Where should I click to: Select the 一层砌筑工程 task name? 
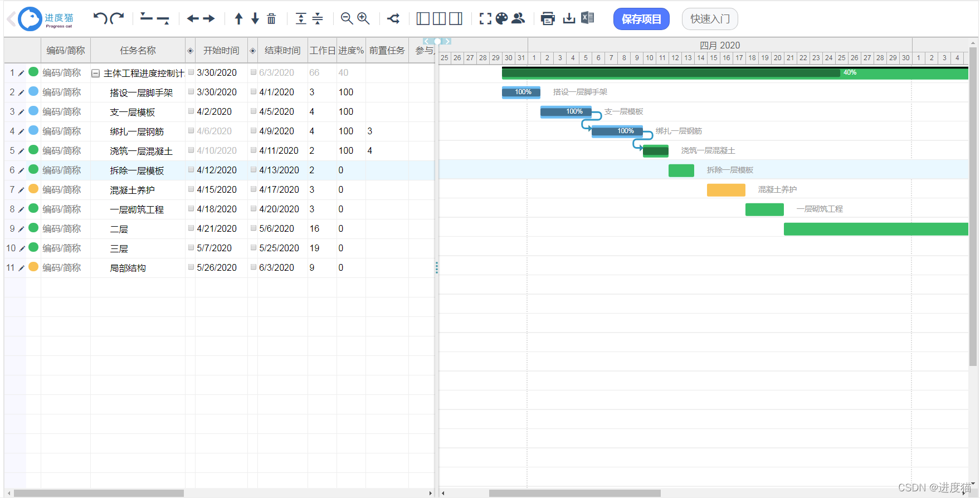coord(136,209)
